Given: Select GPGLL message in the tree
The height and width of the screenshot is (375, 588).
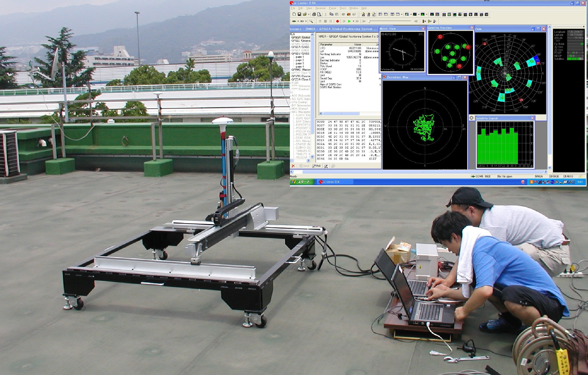Looking at the screenshot, I should (301, 40).
